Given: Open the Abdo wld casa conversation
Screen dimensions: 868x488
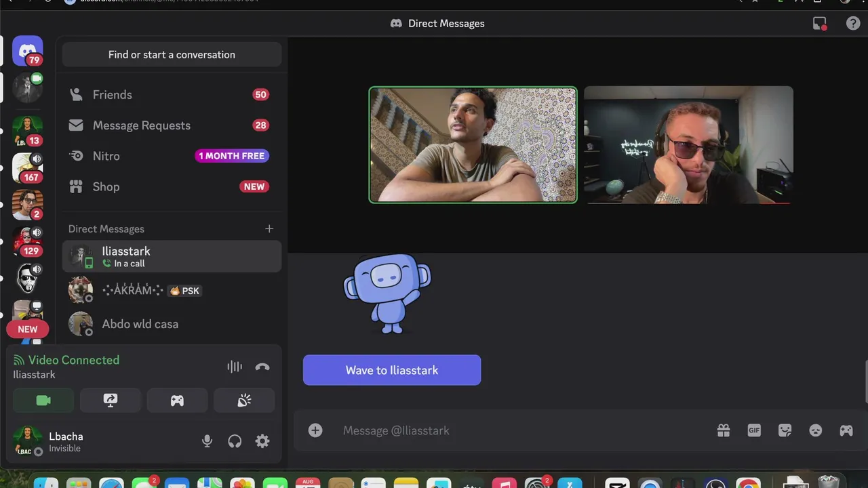Looking at the screenshot, I should coord(172,324).
